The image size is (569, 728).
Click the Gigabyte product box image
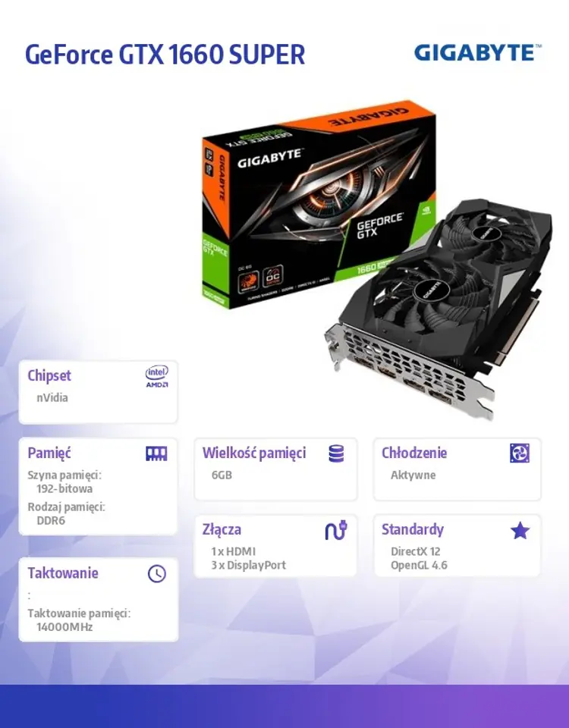(x=318, y=204)
